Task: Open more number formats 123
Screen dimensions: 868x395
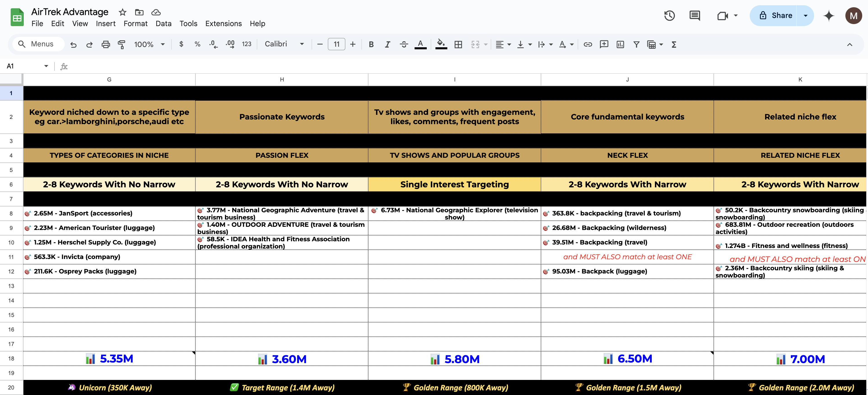Action: (x=247, y=44)
